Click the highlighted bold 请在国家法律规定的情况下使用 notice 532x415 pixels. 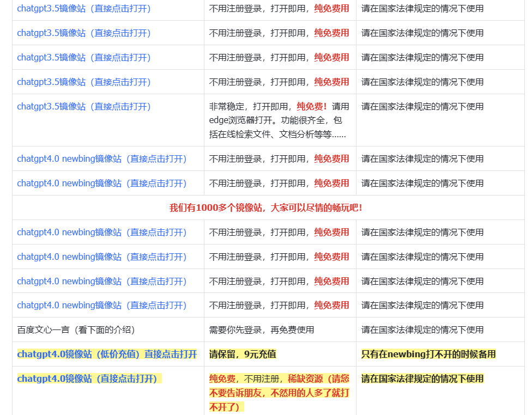point(422,379)
